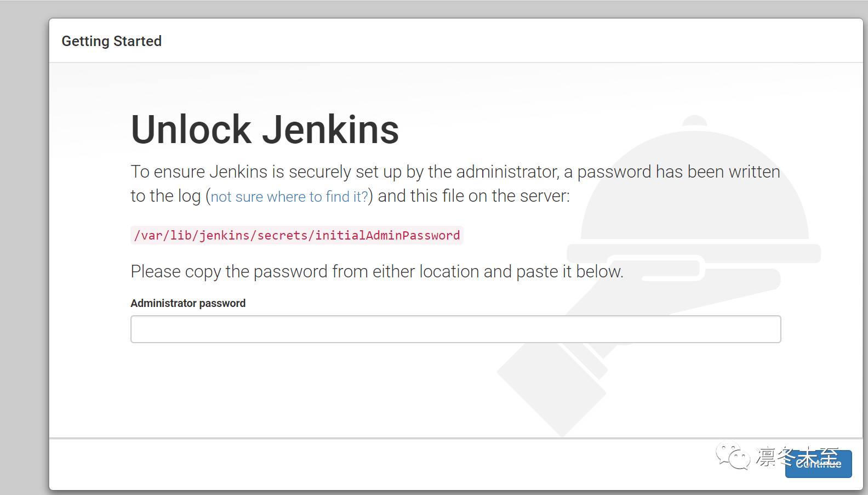Open the 'not sure where to find it?' link
This screenshot has width=868, height=495.
(289, 197)
